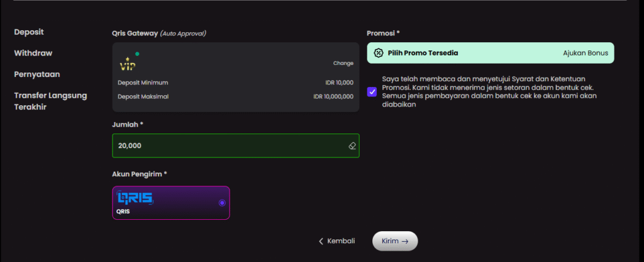644x262 pixels.
Task: Focus the Jumlah amount input field
Action: click(x=226, y=145)
